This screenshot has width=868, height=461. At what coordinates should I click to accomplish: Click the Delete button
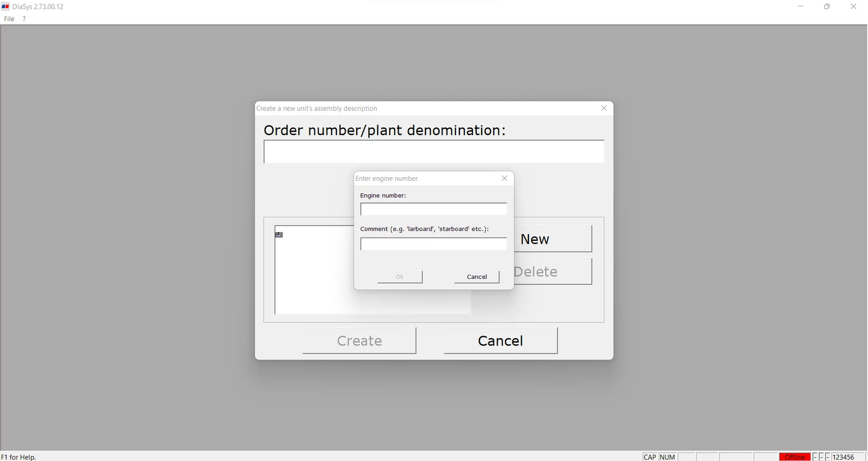tap(553, 272)
